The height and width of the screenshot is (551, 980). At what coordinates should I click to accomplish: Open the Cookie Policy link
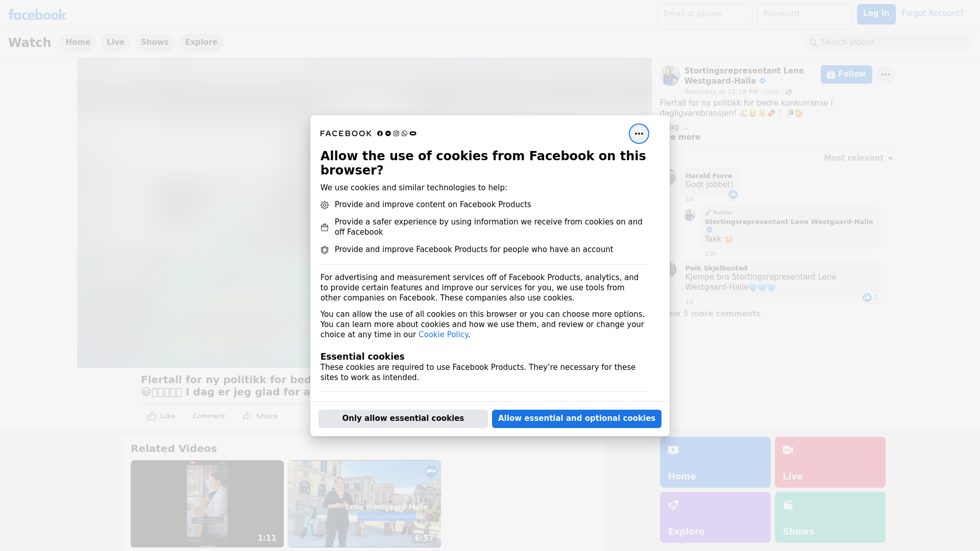(x=443, y=335)
